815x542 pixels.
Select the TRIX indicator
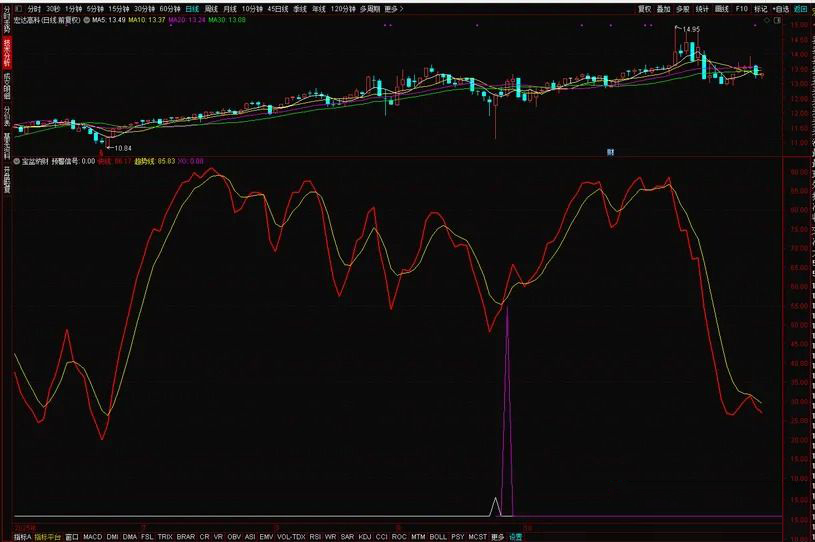pyautogui.click(x=165, y=537)
